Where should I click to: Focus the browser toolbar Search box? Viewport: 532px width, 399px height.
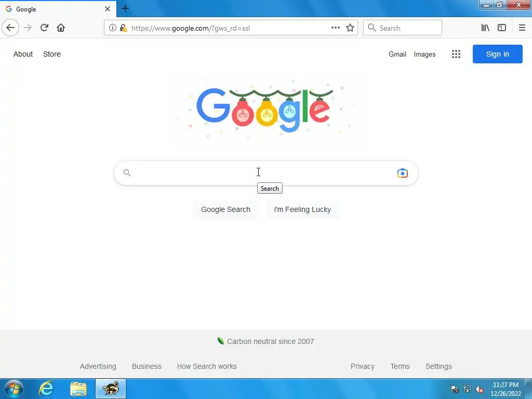coord(403,28)
